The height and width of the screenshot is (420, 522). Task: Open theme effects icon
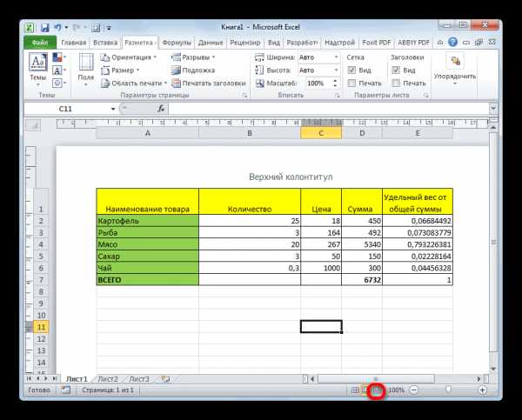coord(59,83)
